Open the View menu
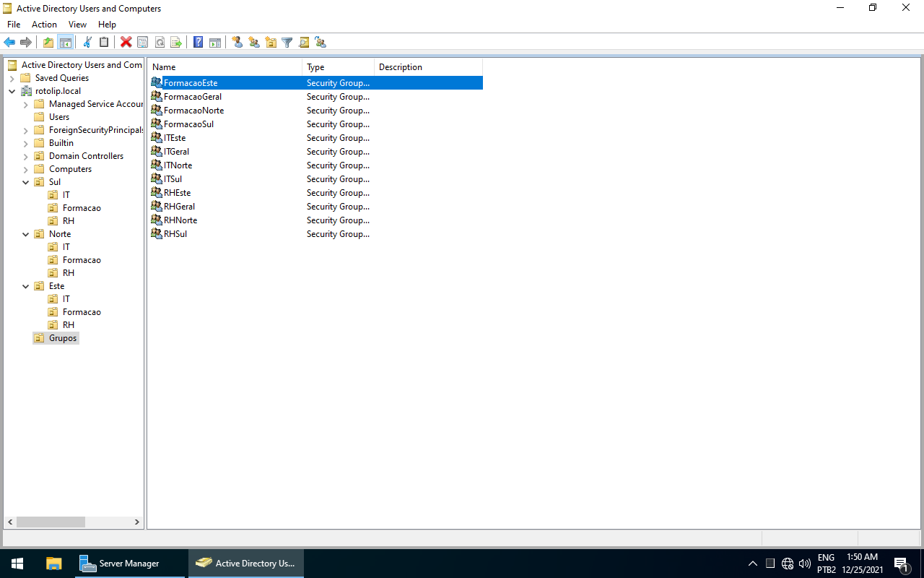Screen dimensions: 924x578 pyautogui.click(x=77, y=25)
